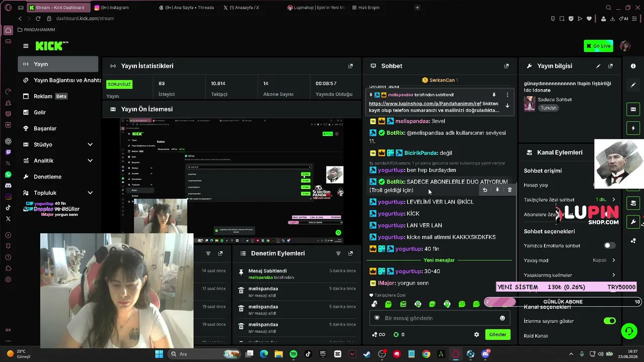Open ChatGPT in the browser sidebar
The image size is (644, 362).
click(x=8, y=141)
